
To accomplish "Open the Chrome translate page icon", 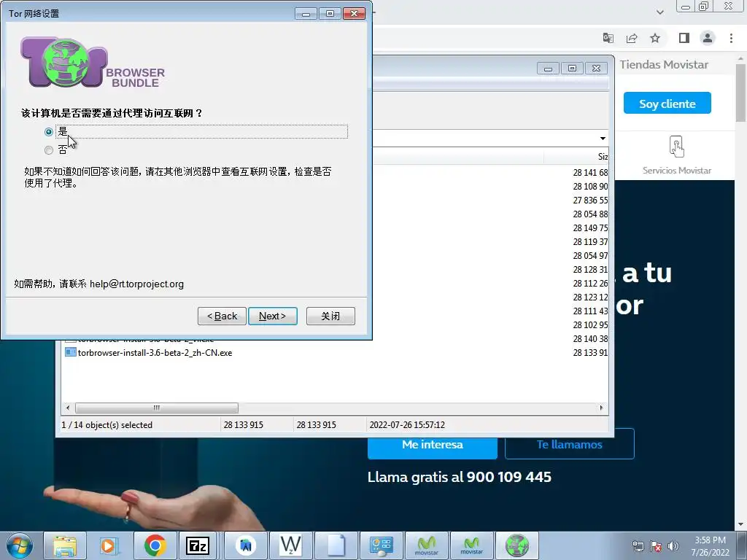I will pos(608,38).
